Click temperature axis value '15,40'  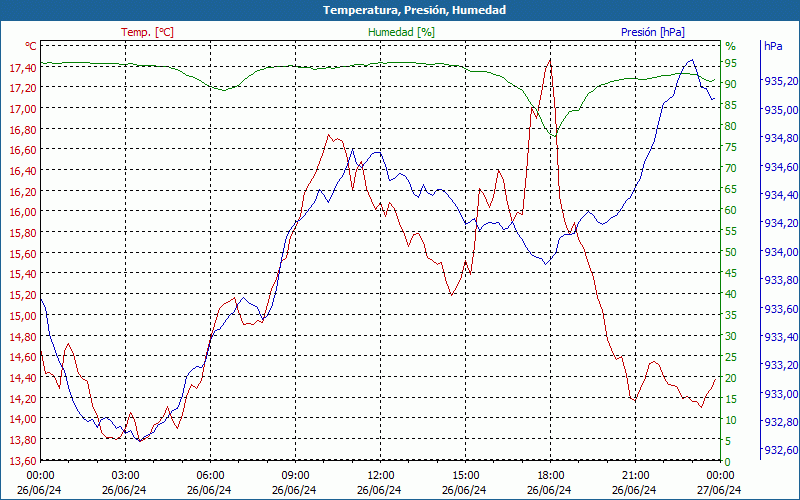pos(23,274)
